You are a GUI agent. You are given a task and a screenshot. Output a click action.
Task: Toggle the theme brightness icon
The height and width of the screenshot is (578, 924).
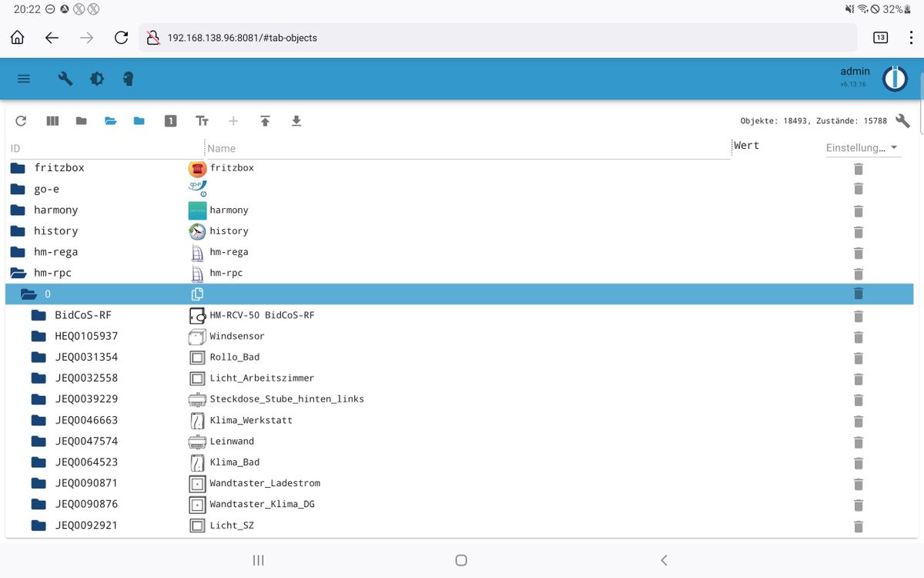pyautogui.click(x=97, y=79)
